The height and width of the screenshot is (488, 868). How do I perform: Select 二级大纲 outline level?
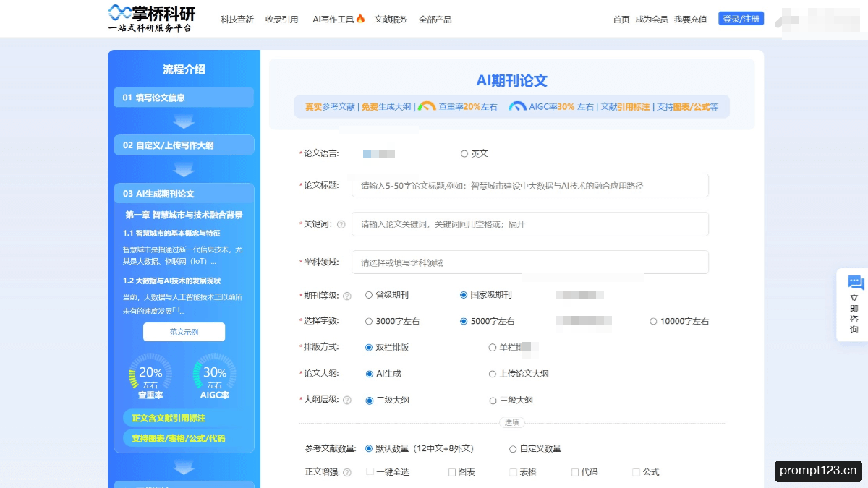[x=369, y=401]
